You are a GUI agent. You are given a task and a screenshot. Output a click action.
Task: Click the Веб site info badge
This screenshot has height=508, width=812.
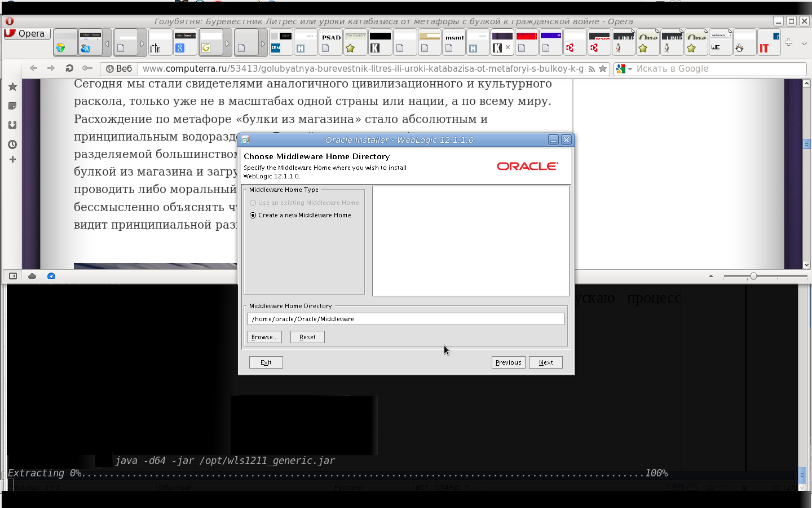119,69
